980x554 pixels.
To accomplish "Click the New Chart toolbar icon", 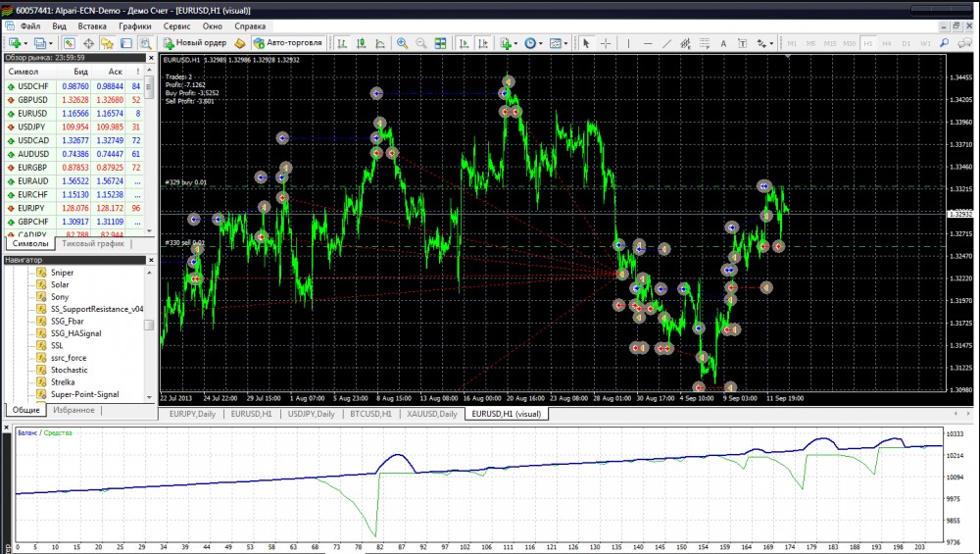I will (x=15, y=43).
